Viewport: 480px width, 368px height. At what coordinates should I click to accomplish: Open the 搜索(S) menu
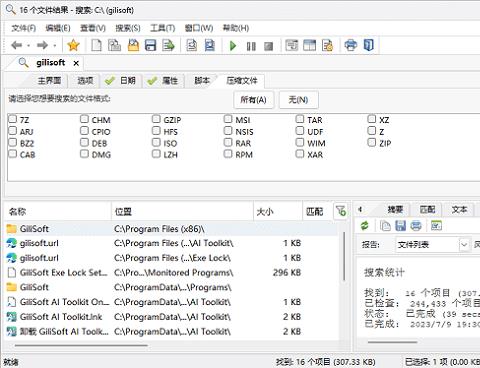128,28
